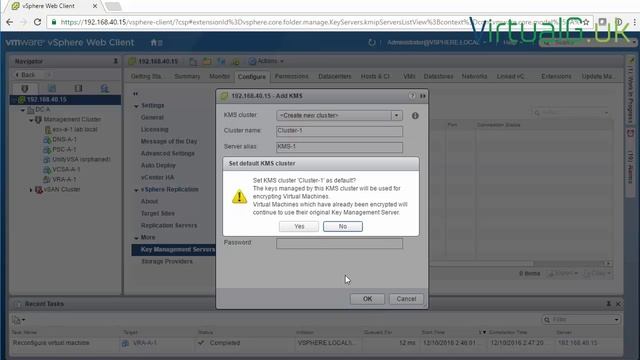
Task: Select Key Management Servers entry
Action: pyautogui.click(x=173, y=250)
